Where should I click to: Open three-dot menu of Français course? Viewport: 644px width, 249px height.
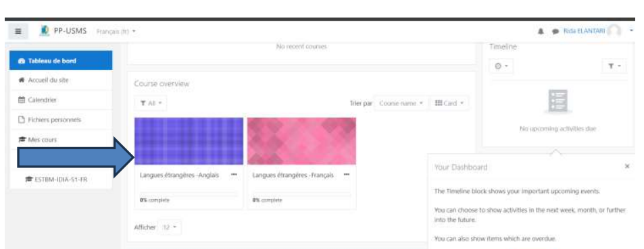(347, 175)
